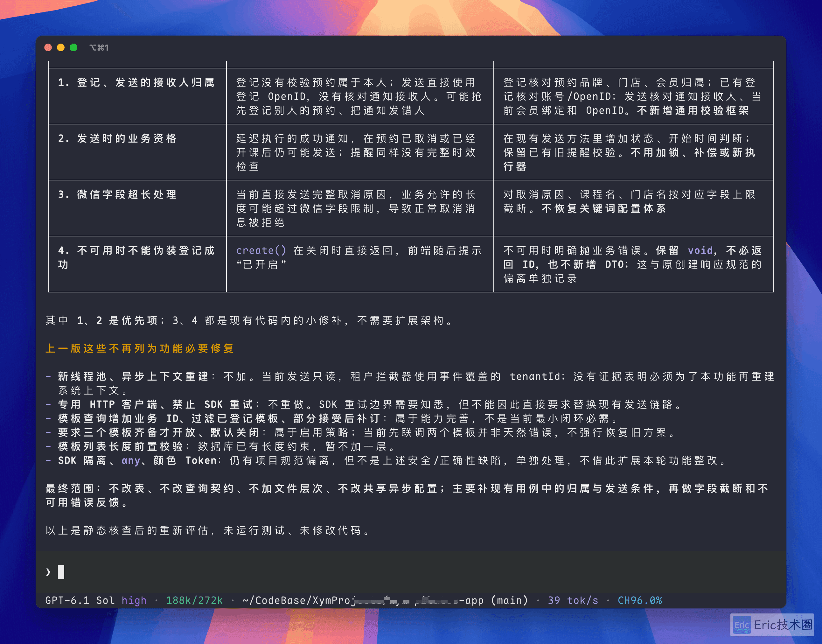Viewport: 822px width, 644px height.
Task: Click the 188k/272k context usage indicator
Action: pyautogui.click(x=194, y=600)
